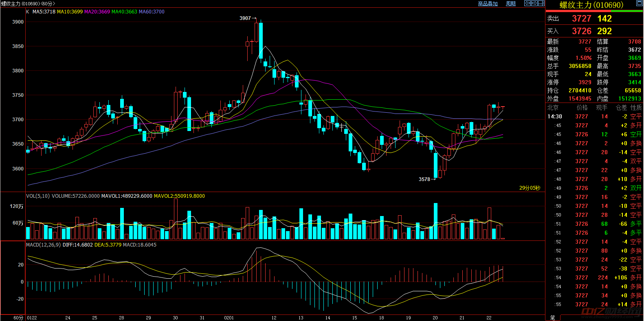Click the 0201 date marker on time axis

229,318
